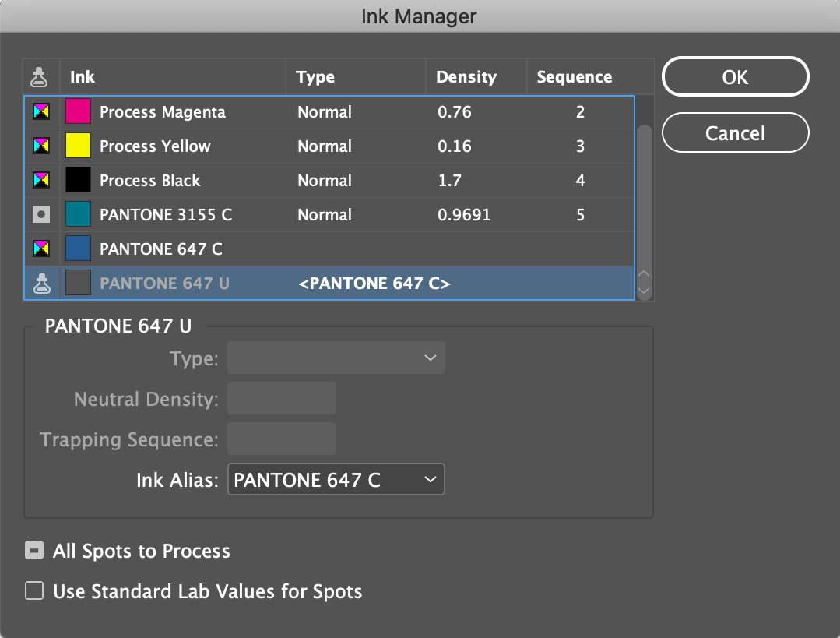Confirm with the OK button
Image resolution: width=840 pixels, height=638 pixels.
(x=735, y=76)
